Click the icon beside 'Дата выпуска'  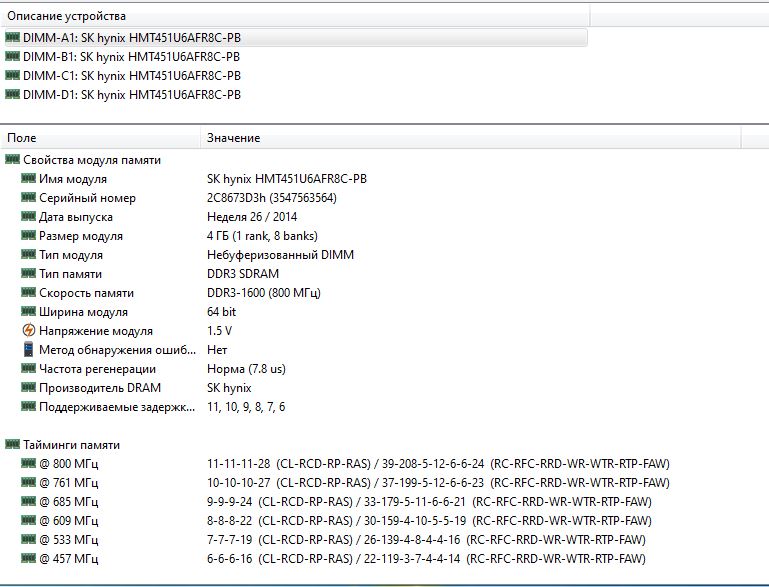point(28,216)
